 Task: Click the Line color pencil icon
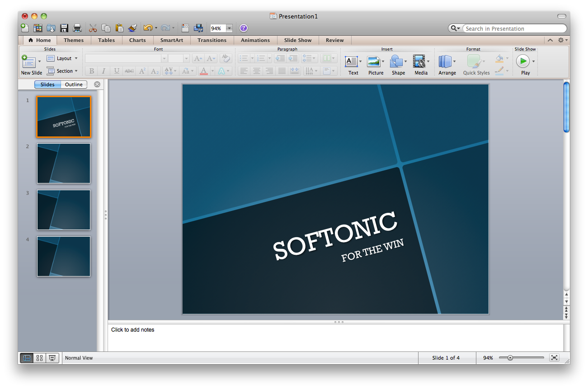(x=499, y=70)
